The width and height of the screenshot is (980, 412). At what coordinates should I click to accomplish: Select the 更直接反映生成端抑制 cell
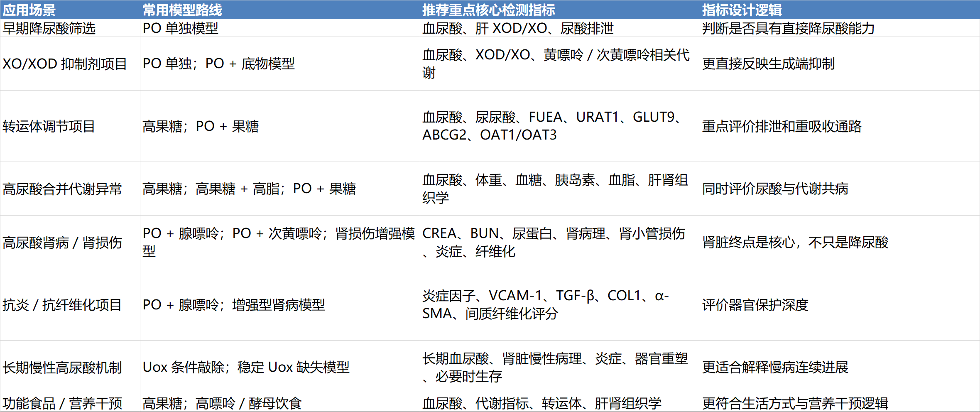[x=768, y=64]
